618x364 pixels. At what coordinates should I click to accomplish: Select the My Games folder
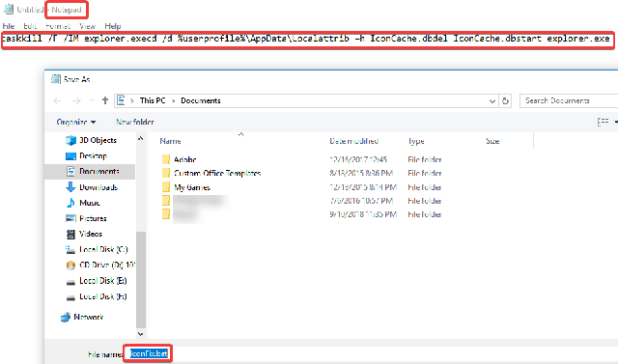[x=192, y=187]
